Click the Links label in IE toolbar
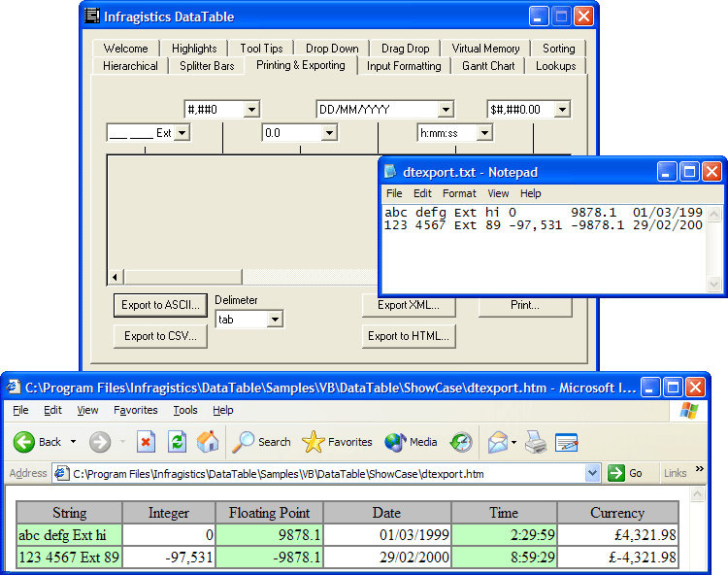Viewport: 728px width, 575px height. 675,473
